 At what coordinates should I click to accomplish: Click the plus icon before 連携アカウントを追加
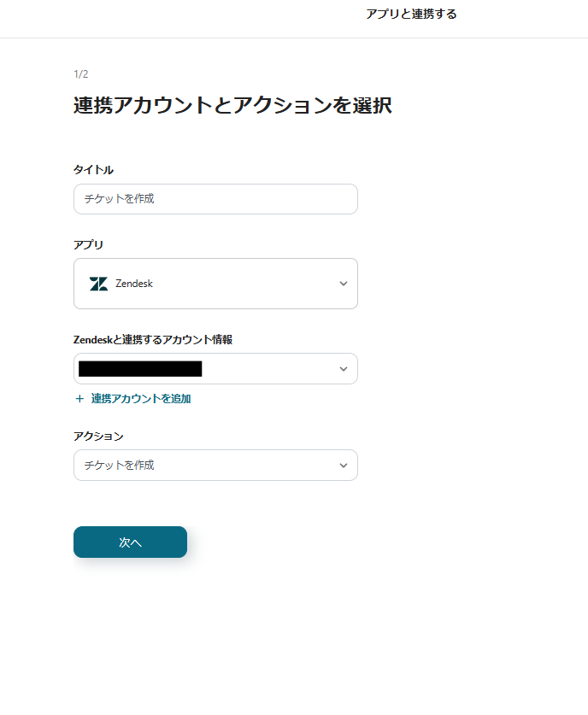(79, 399)
